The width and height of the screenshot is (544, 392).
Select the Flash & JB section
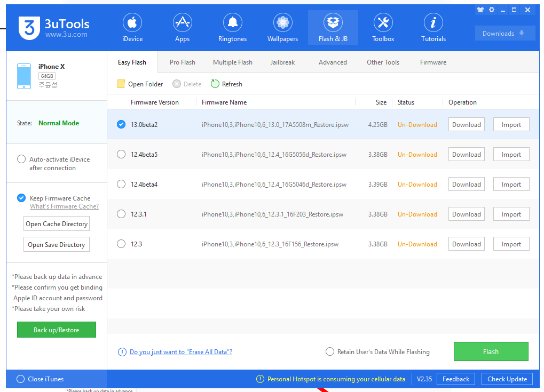tap(333, 28)
